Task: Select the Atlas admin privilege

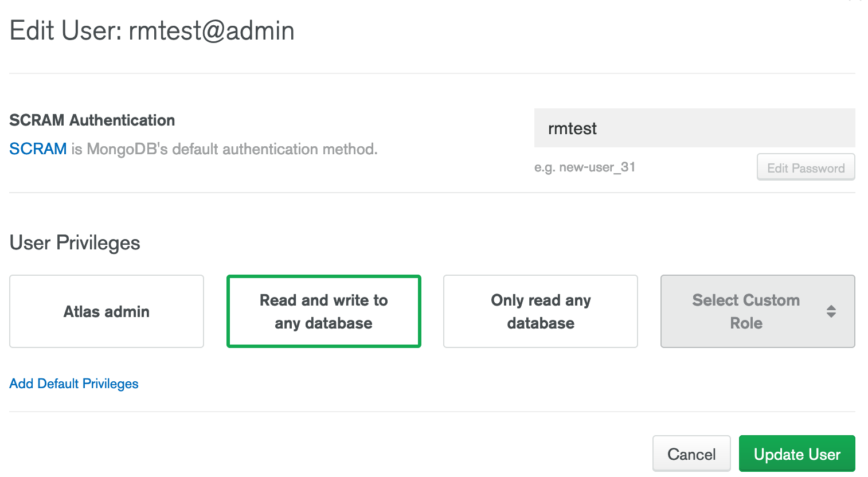Action: pos(107,311)
